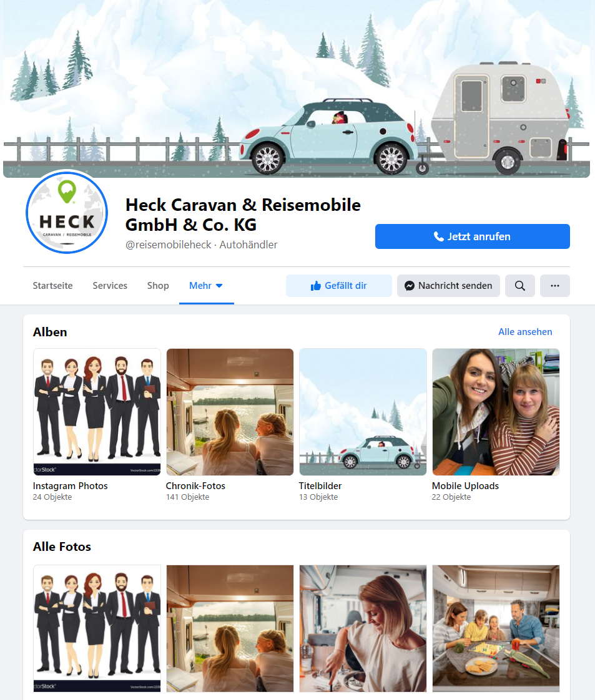Toggle the 'Gefällt dir' like button
This screenshot has height=700, width=595.
click(338, 286)
